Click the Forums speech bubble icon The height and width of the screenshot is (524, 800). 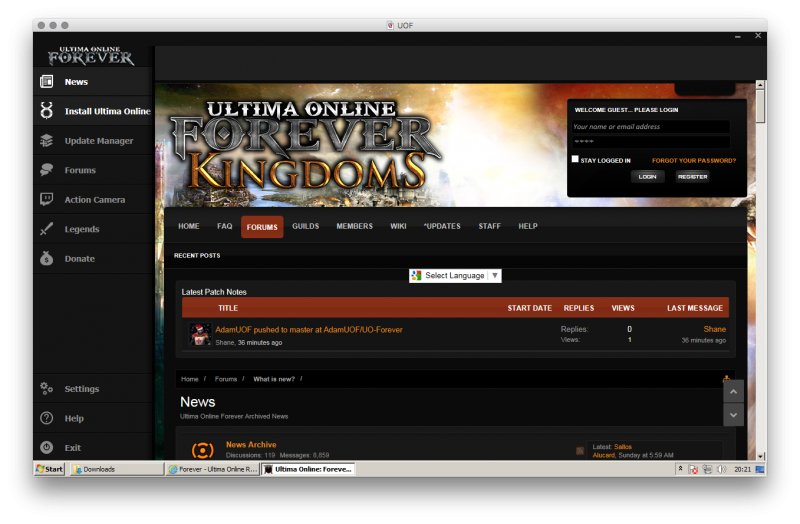click(46, 170)
